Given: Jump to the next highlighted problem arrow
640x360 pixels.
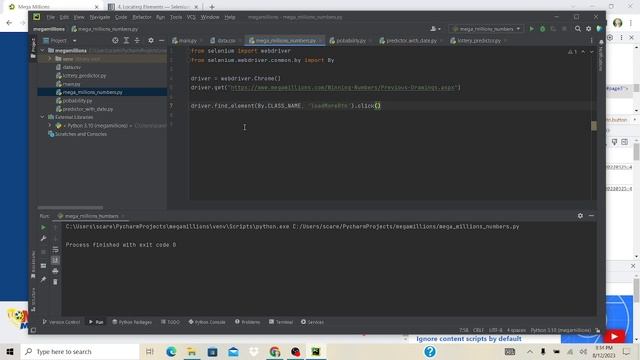Looking at the screenshot, I should tap(591, 52).
